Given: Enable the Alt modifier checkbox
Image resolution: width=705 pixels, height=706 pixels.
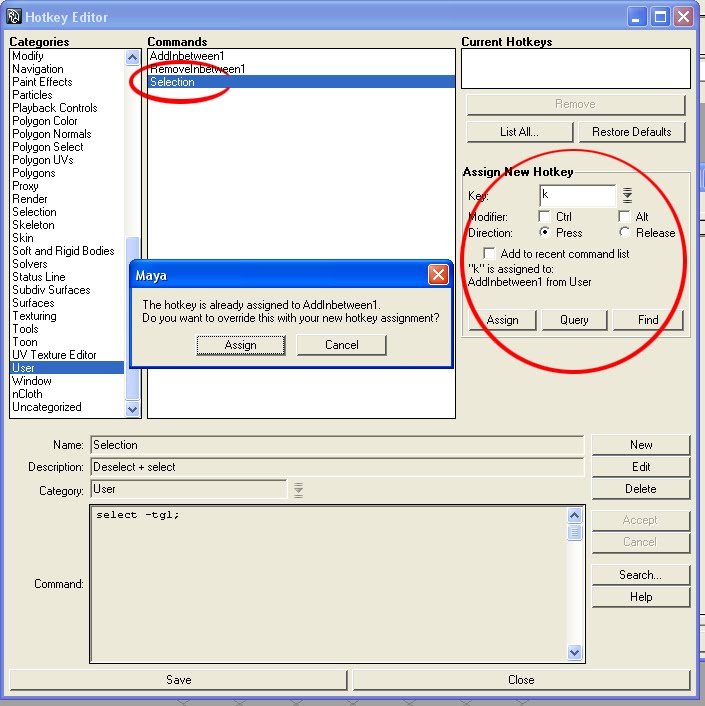Looking at the screenshot, I should [624, 216].
